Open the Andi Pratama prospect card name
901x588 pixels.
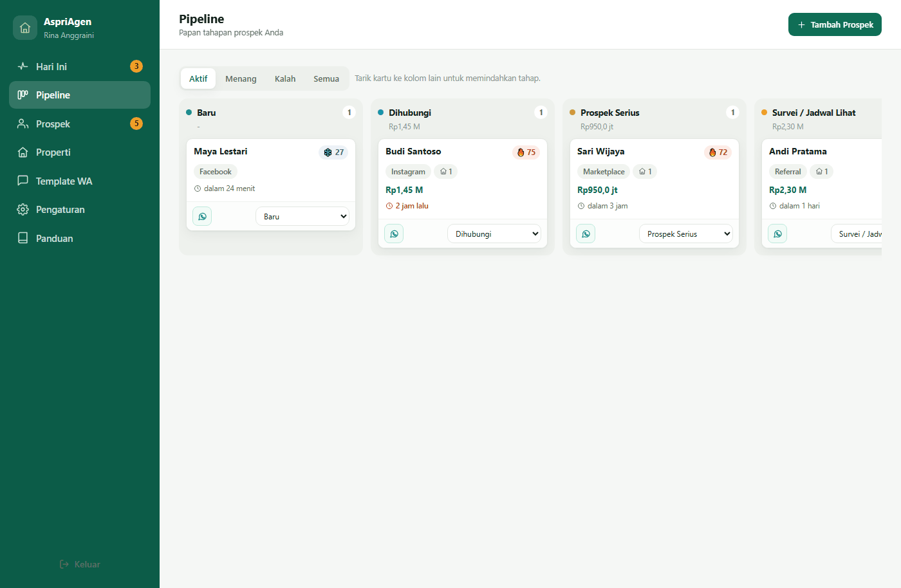798,151
